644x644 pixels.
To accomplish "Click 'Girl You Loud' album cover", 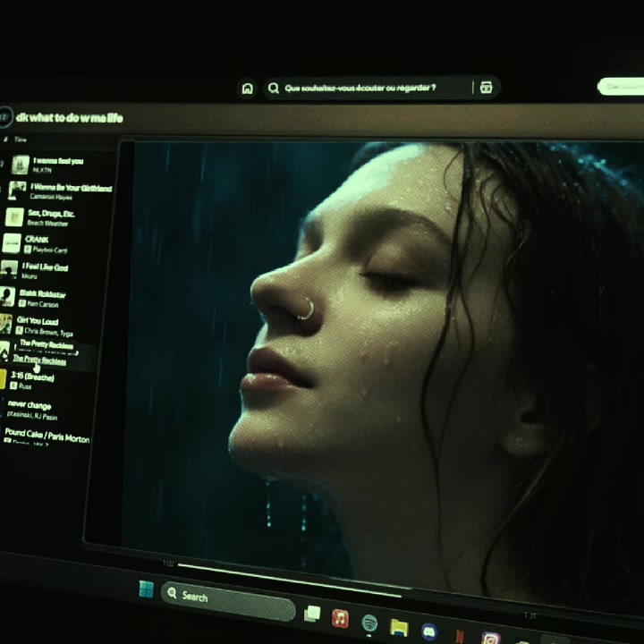I will (5, 324).
